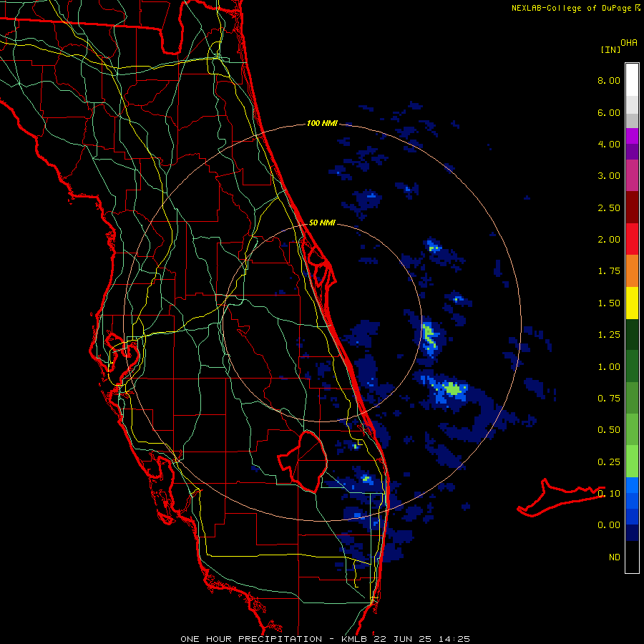
Task: Click the 0.50 legend value
Action: (x=609, y=430)
